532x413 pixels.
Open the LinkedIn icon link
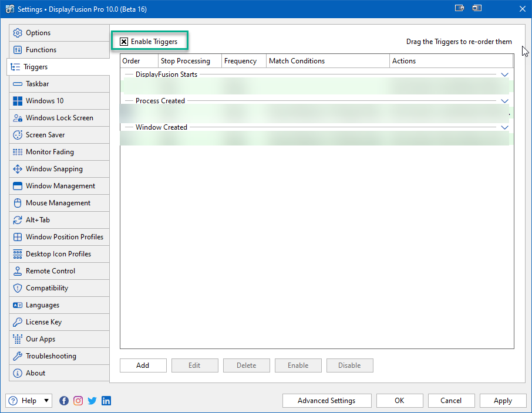click(x=106, y=401)
